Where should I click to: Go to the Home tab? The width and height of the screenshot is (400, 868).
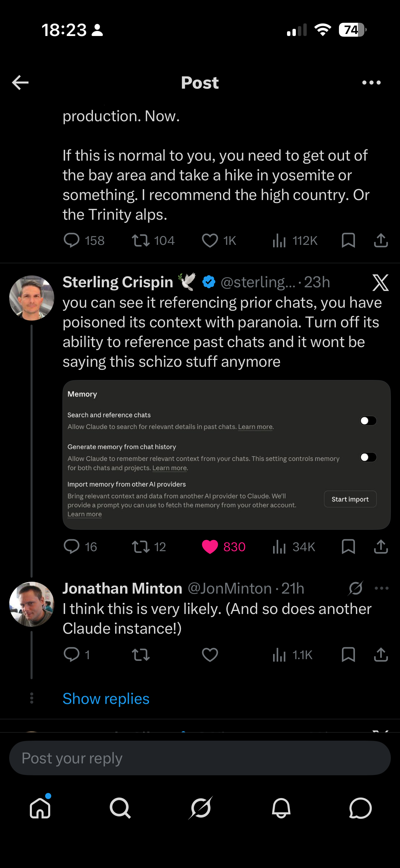40,808
